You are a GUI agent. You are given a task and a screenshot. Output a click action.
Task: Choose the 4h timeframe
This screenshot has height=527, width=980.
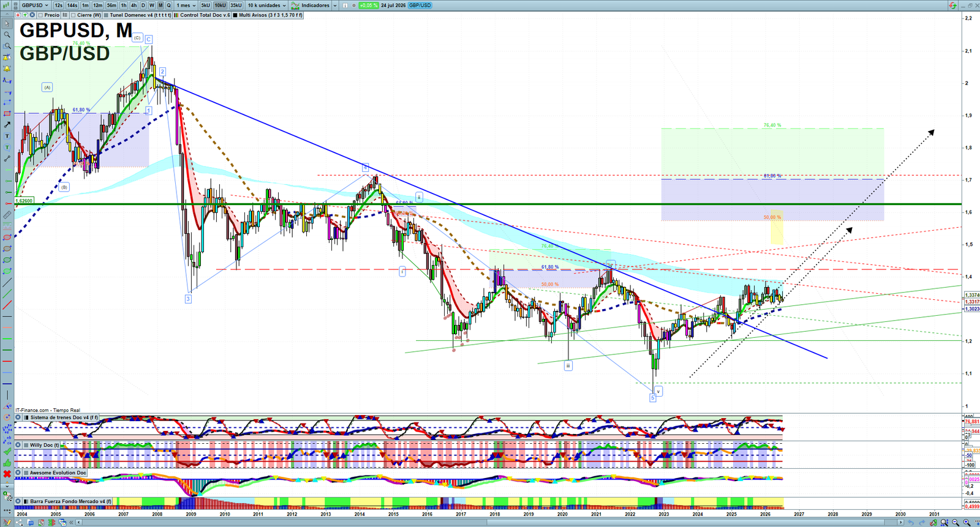(x=134, y=5)
